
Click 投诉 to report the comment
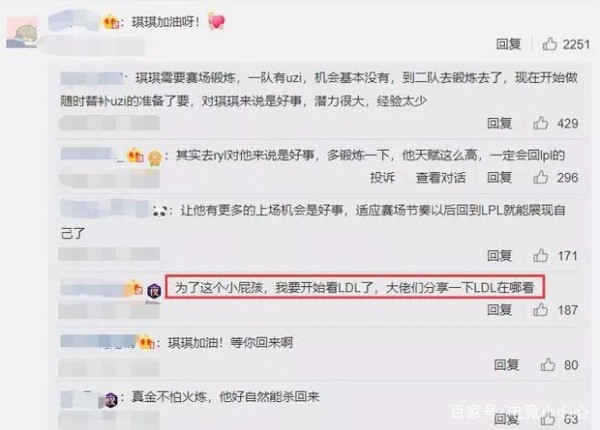[x=382, y=178]
